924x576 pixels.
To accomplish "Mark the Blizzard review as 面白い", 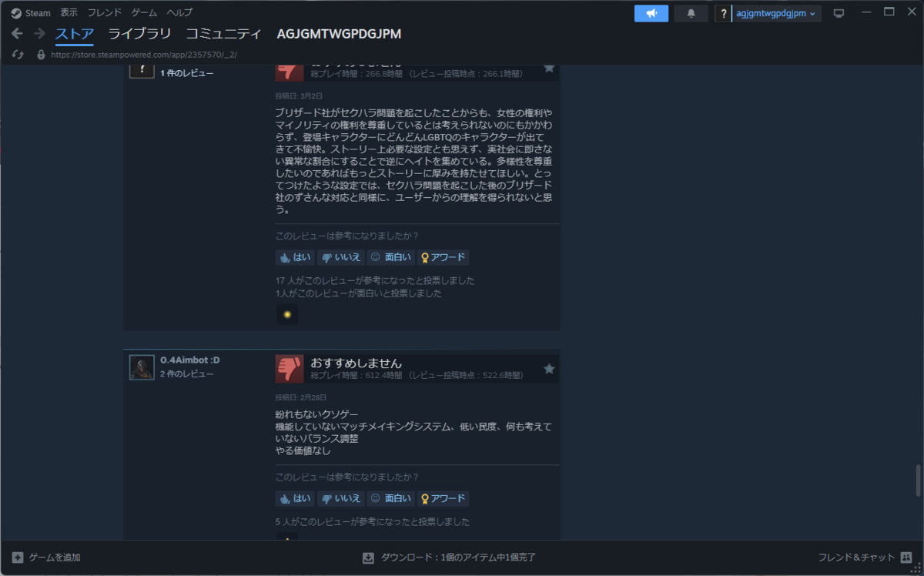I will 391,257.
